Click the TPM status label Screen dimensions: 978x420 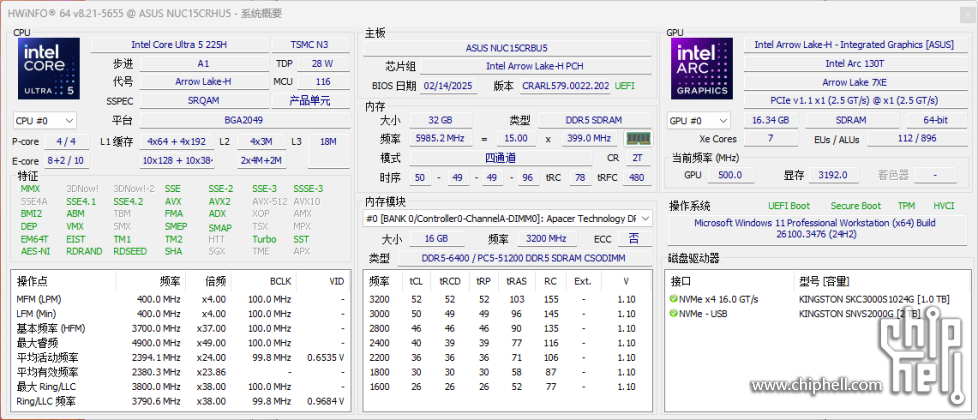pyautogui.click(x=906, y=206)
